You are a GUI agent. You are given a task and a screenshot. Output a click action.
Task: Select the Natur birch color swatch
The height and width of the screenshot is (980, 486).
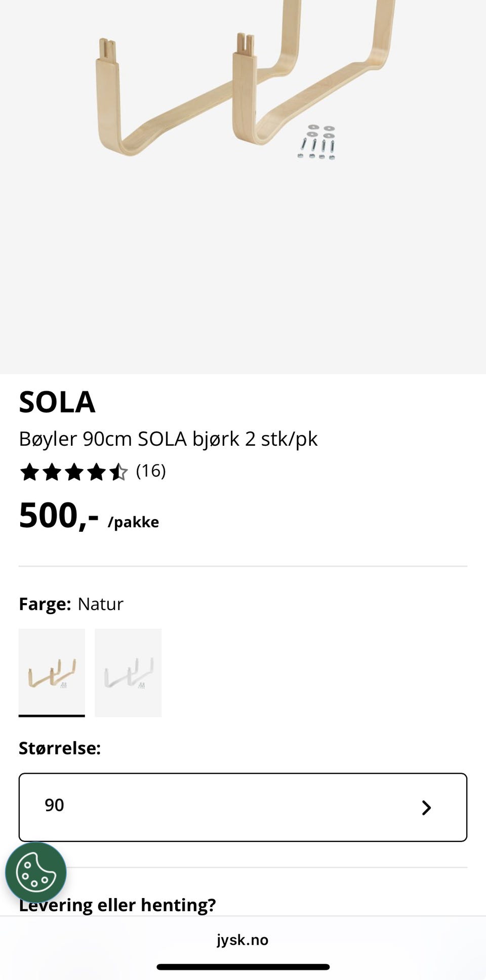52,672
